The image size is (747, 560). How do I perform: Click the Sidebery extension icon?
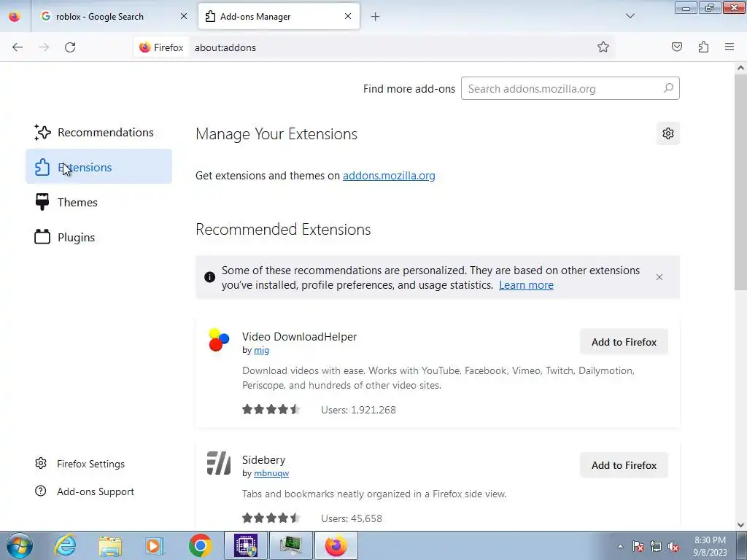click(x=219, y=463)
